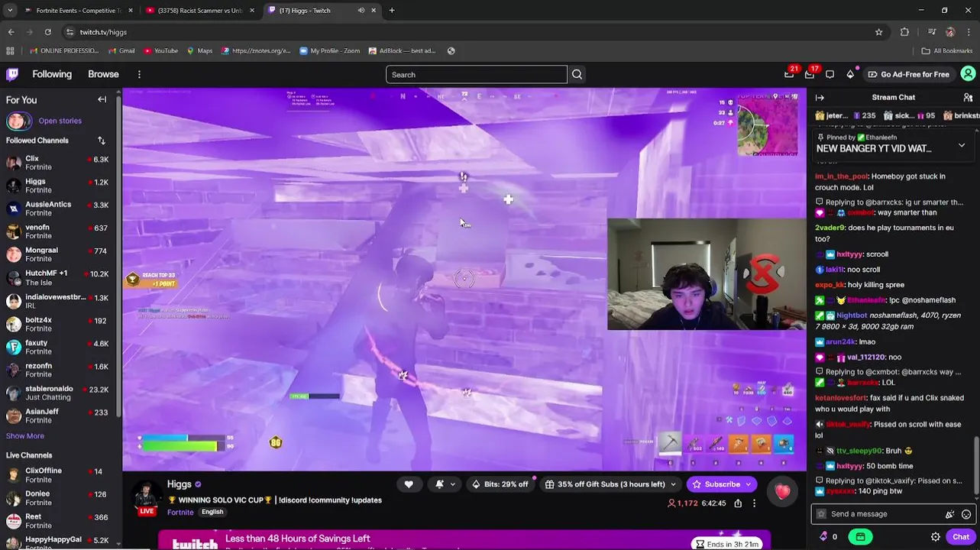Select ClixOffline in live channels
Image resolution: width=980 pixels, height=550 pixels.
[x=60, y=475]
